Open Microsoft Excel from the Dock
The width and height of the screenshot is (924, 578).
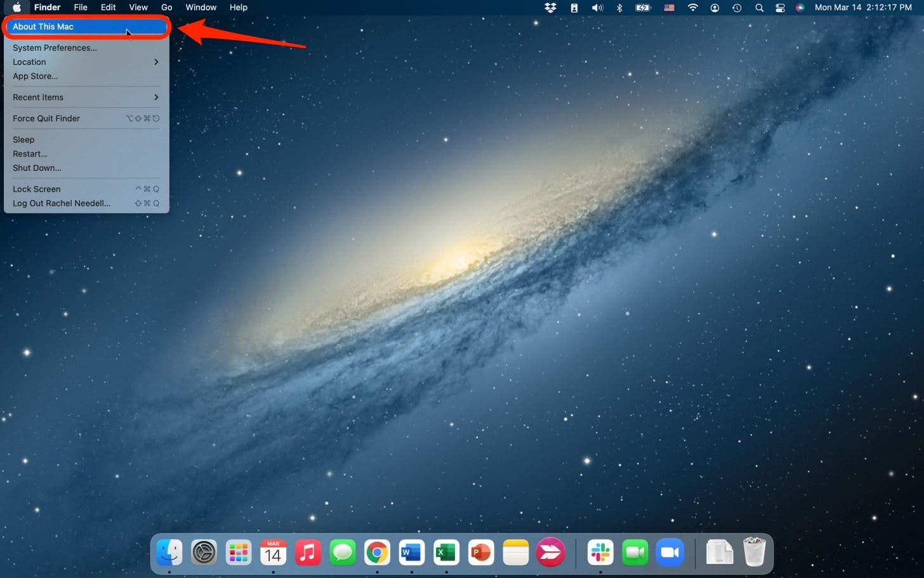(x=446, y=552)
